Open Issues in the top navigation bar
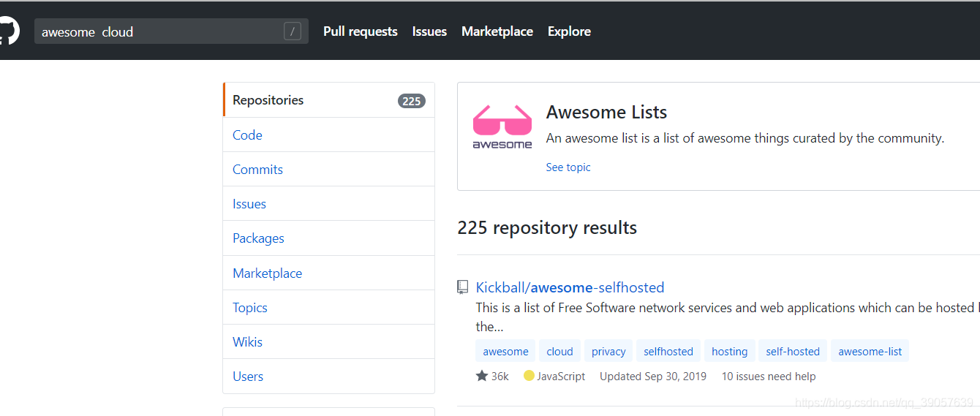Screen dimensions: 980x416 pyautogui.click(x=429, y=31)
